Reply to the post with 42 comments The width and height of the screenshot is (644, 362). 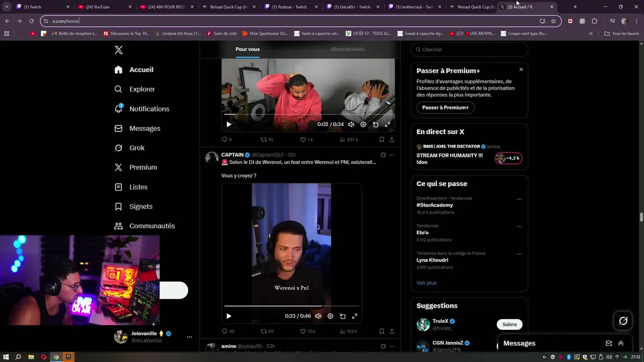point(228,331)
